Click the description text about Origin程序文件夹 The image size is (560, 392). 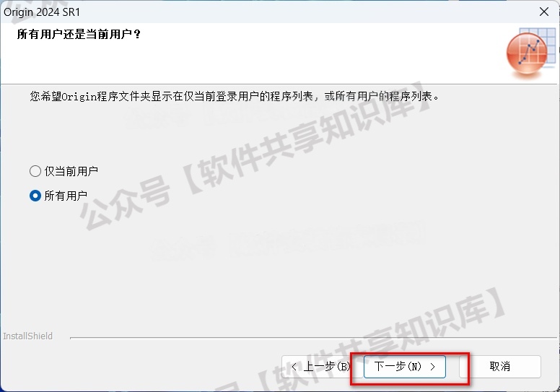[x=235, y=97]
